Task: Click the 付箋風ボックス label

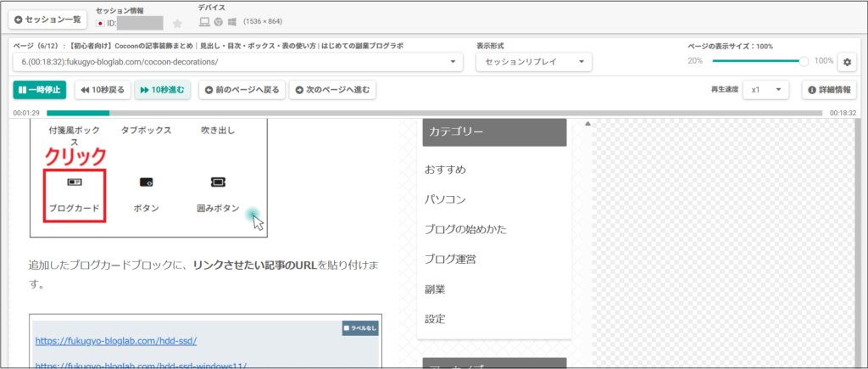Action: [75, 137]
